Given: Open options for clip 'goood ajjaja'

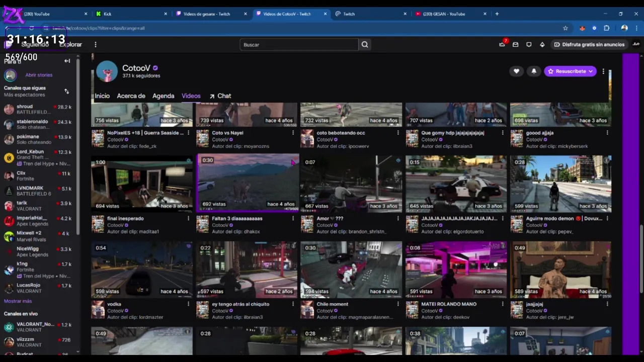Looking at the screenshot, I should (607, 133).
